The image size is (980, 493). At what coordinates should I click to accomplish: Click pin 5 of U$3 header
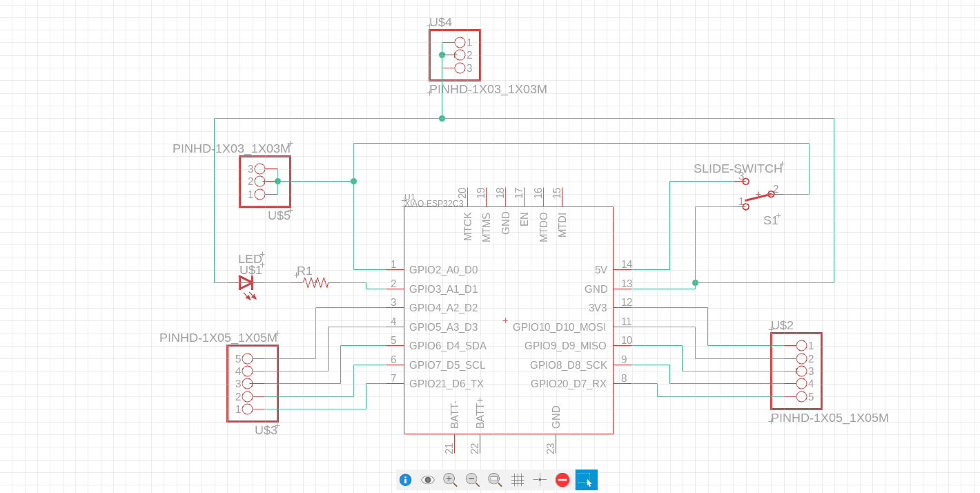pos(248,358)
